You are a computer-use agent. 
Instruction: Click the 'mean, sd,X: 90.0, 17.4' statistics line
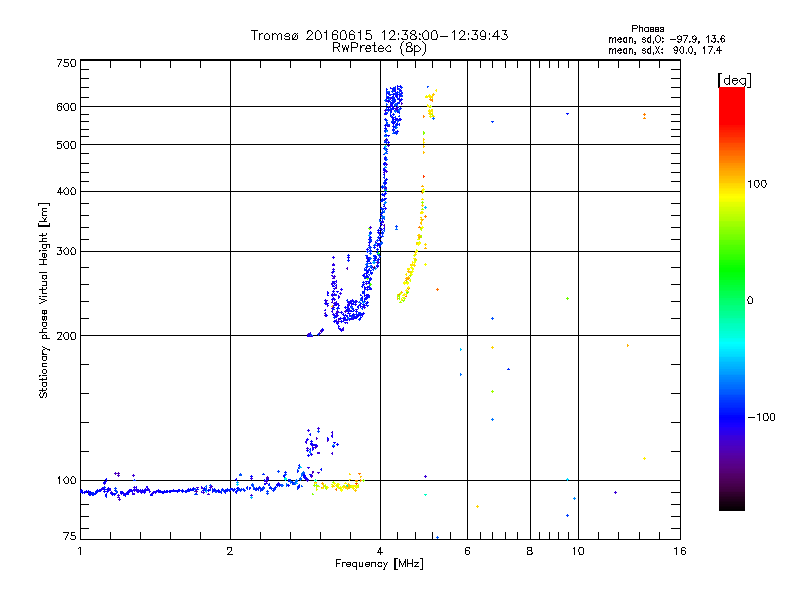coord(665,50)
